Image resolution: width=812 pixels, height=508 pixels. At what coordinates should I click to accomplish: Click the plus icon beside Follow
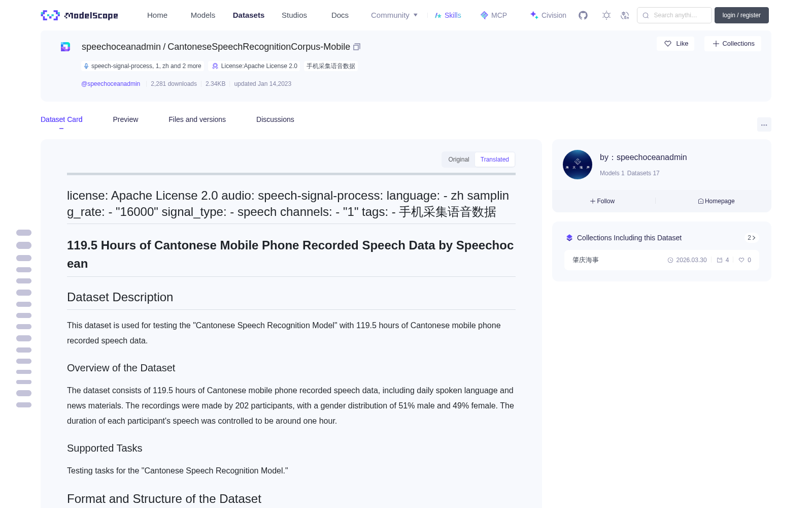pyautogui.click(x=593, y=201)
